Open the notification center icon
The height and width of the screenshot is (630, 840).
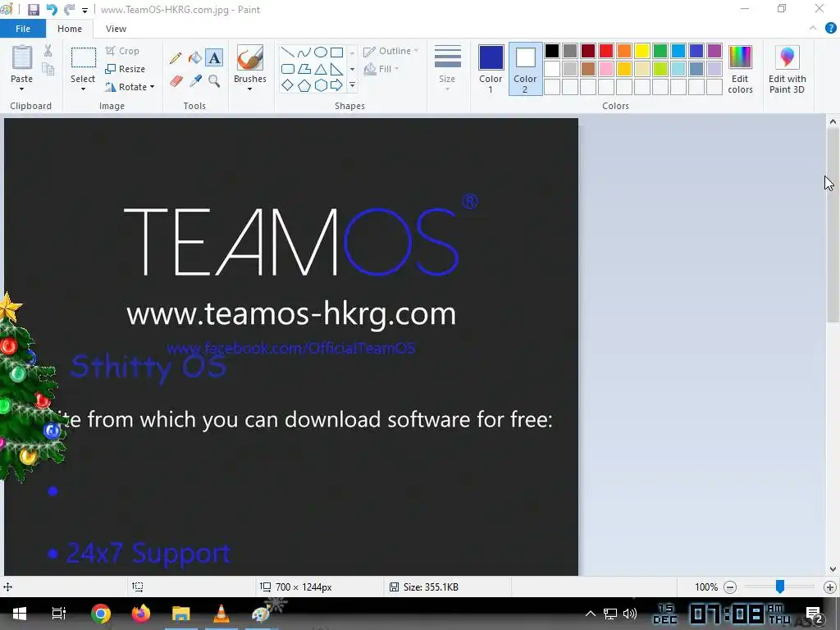tap(814, 614)
